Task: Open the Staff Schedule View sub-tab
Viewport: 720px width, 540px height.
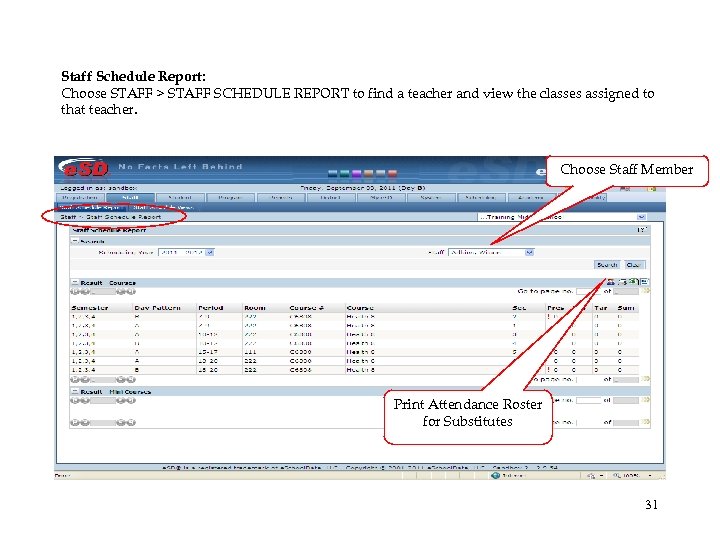Action: [163, 208]
